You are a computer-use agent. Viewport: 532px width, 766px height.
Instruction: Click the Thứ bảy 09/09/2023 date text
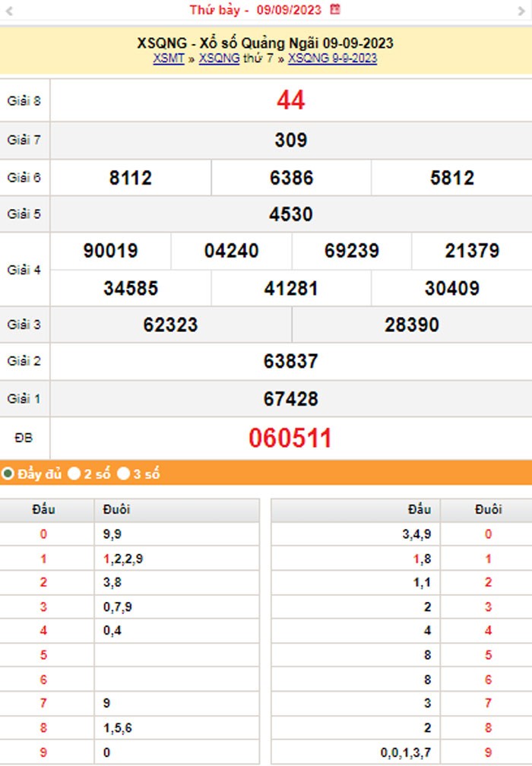tap(255, 10)
